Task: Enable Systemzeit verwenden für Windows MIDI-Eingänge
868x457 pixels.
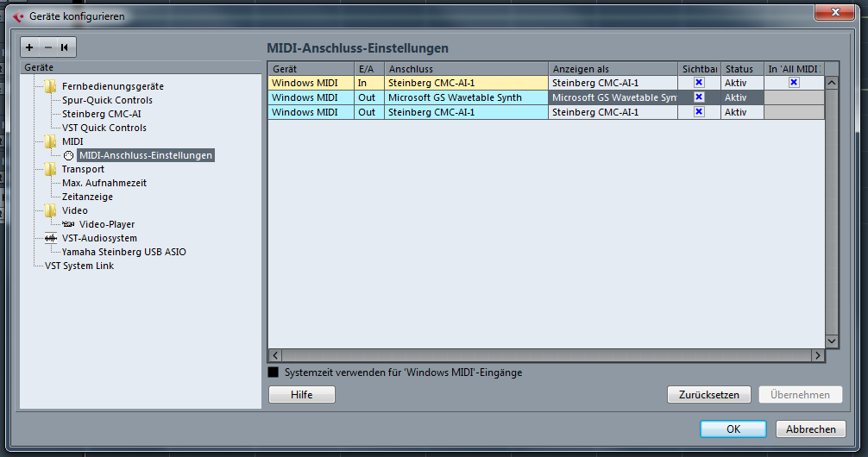Action: (273, 372)
